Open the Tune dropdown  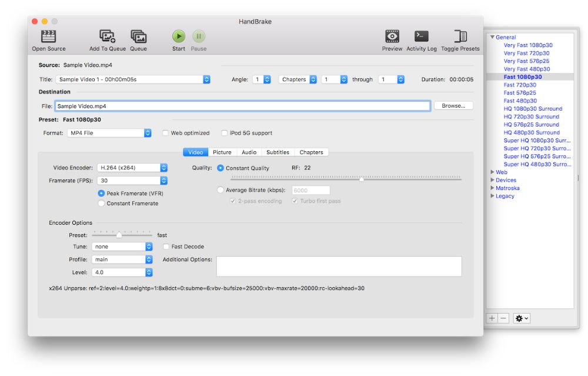(122, 247)
